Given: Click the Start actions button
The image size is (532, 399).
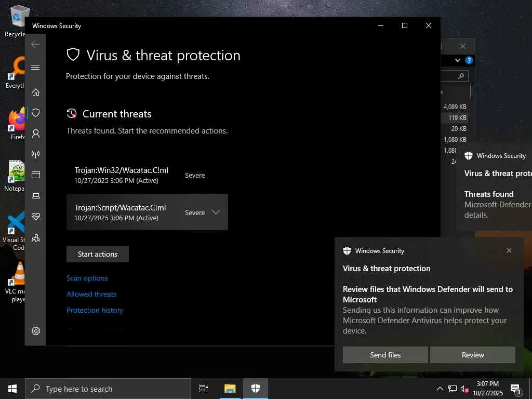Looking at the screenshot, I should coord(97,254).
